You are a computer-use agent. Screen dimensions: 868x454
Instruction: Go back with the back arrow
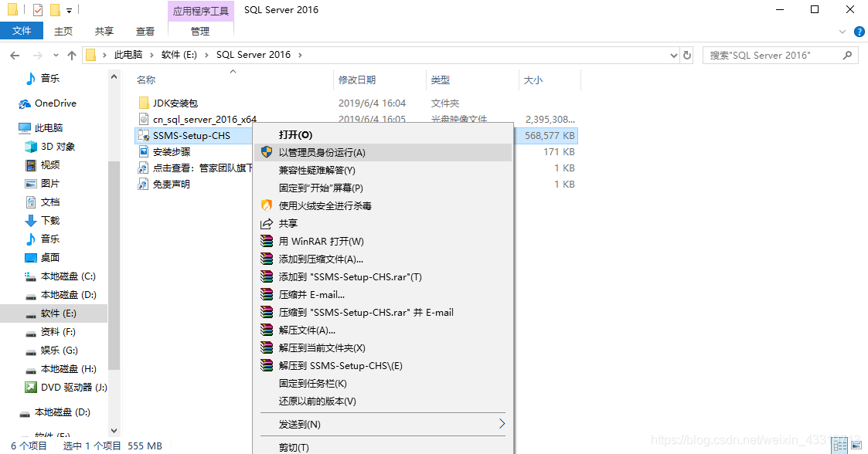point(15,56)
